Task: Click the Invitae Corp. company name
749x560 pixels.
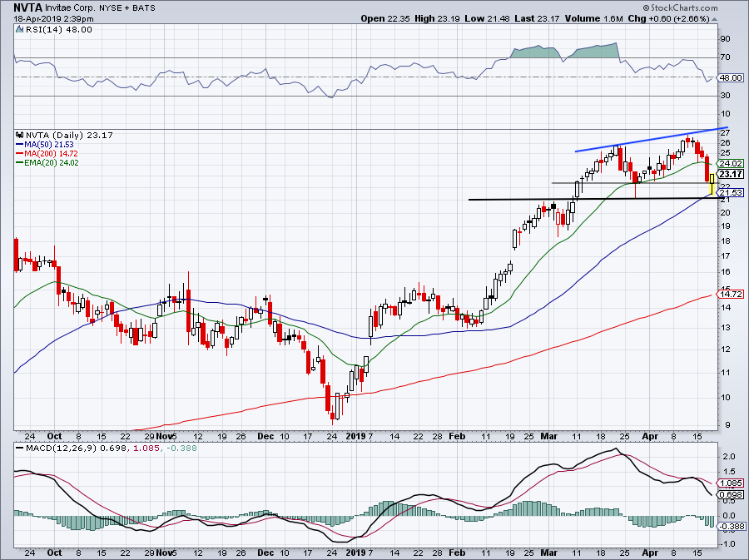Action: tap(70, 8)
